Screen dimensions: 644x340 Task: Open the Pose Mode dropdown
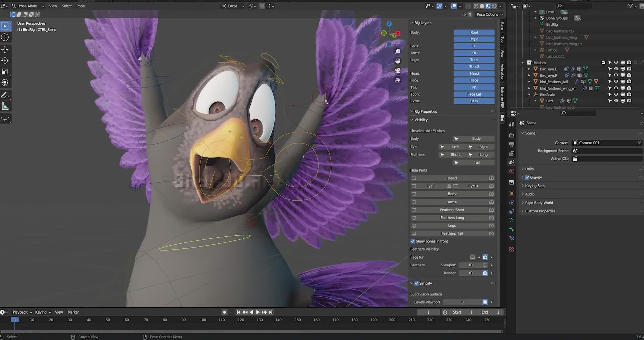coord(29,6)
